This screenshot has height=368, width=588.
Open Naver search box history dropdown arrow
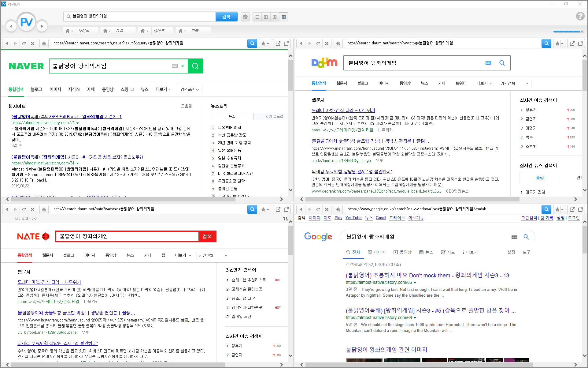click(183, 66)
